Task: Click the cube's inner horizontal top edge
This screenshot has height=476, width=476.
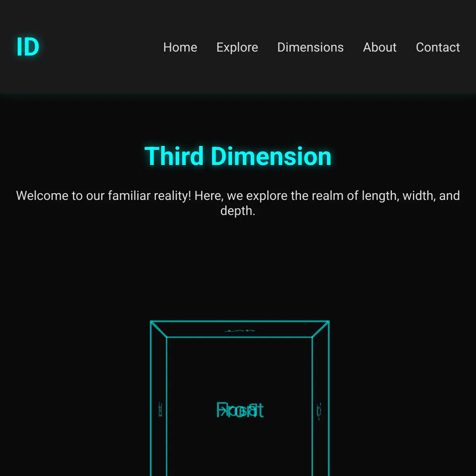Action: click(240, 337)
